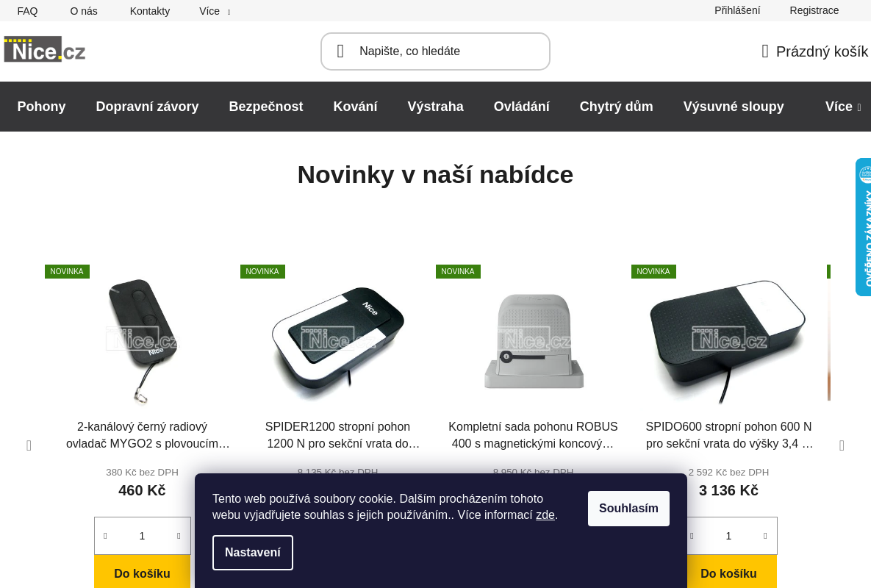Open title '2-kanálový černý radiový ovladač MYGO2'
This screenshot has height=588, width=882.
[x=148, y=435]
